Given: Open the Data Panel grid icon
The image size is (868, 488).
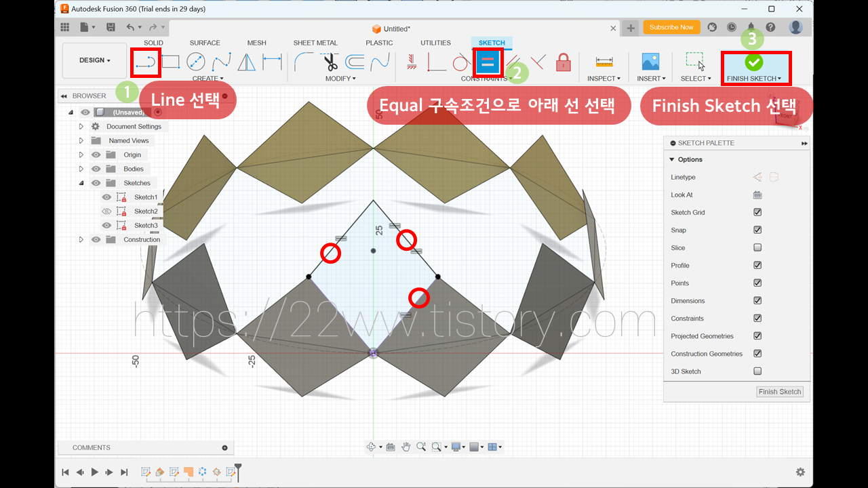Looking at the screenshot, I should coord(65,27).
